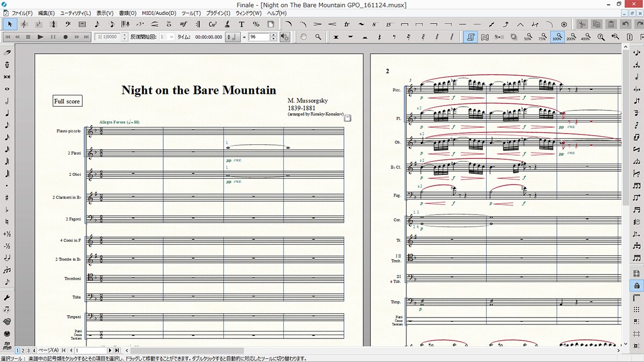Viewport: 644px width, 362px height.
Task: Switch to layer 4
Action: pyautogui.click(x=34, y=350)
